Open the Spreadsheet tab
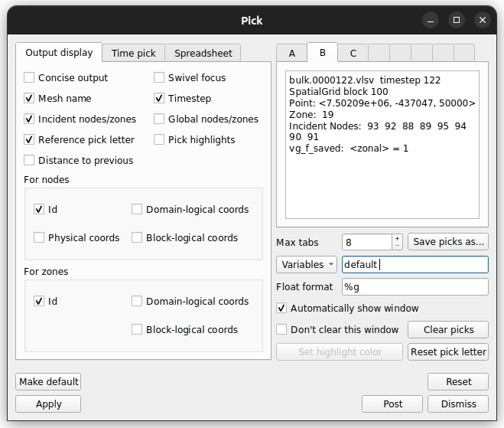 click(203, 53)
